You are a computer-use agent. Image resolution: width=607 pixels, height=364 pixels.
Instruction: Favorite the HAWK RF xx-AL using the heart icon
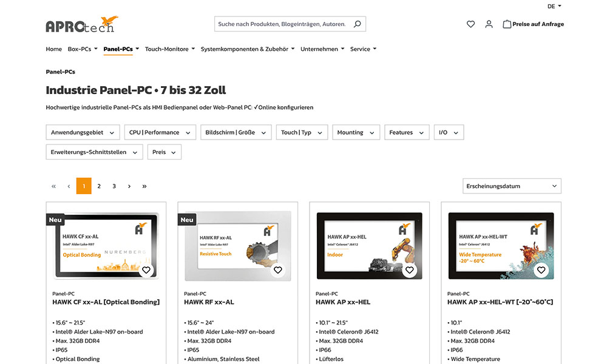pos(278,270)
